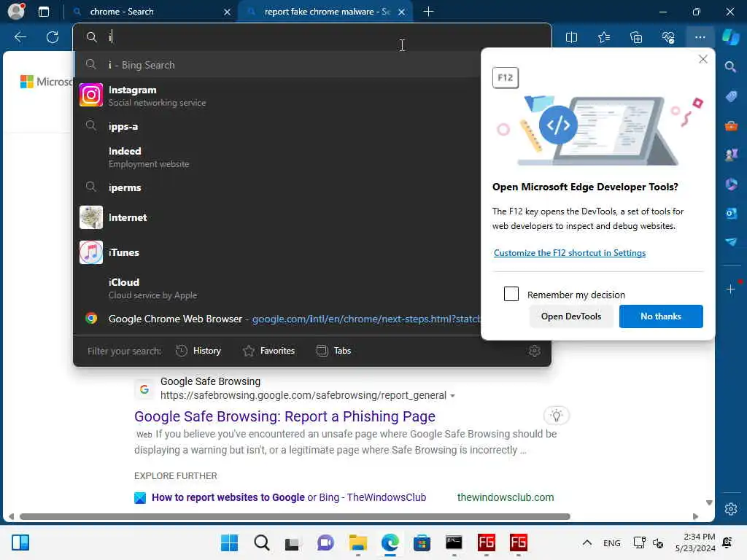Open the Windows Start button

click(229, 542)
